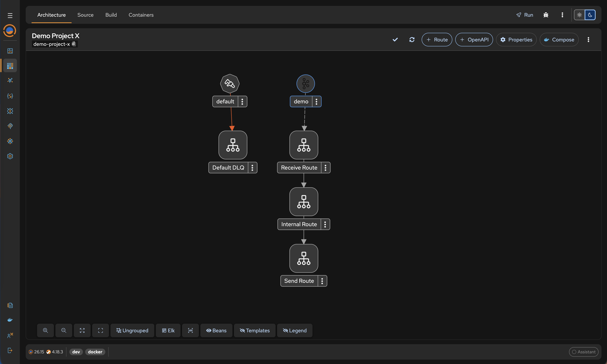Toggle Beans visibility
This screenshot has width=607, height=364.
216,330
